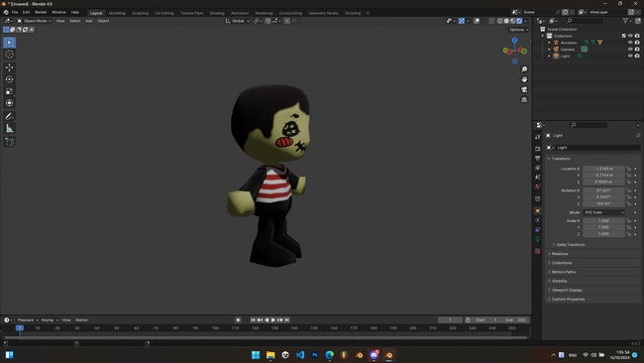Play the animation in timeline
The width and height of the screenshot is (644, 363).
273,319
